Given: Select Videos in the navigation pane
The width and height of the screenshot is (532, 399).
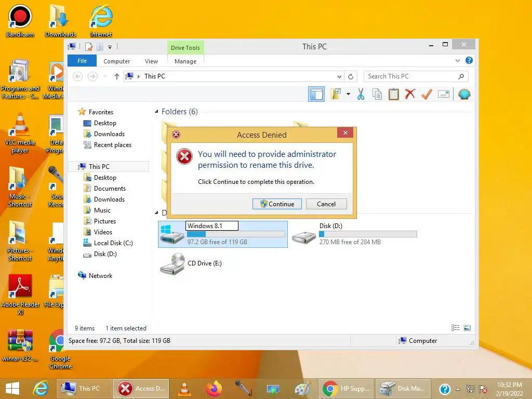Looking at the screenshot, I should 103,232.
